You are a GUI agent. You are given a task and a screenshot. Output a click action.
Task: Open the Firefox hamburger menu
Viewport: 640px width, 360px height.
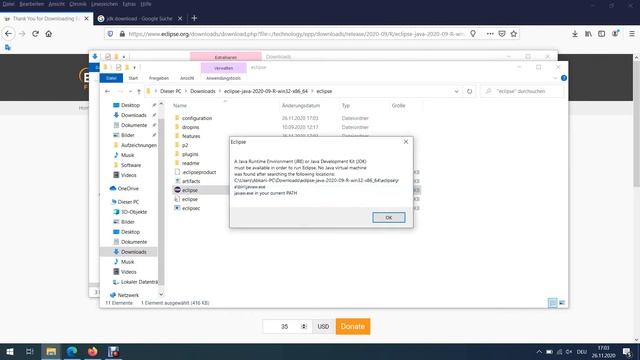click(x=631, y=34)
